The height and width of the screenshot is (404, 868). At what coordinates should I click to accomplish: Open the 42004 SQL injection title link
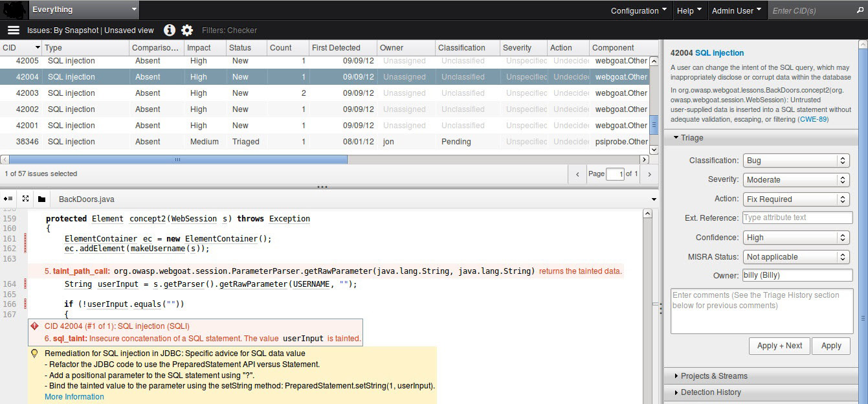click(x=719, y=53)
